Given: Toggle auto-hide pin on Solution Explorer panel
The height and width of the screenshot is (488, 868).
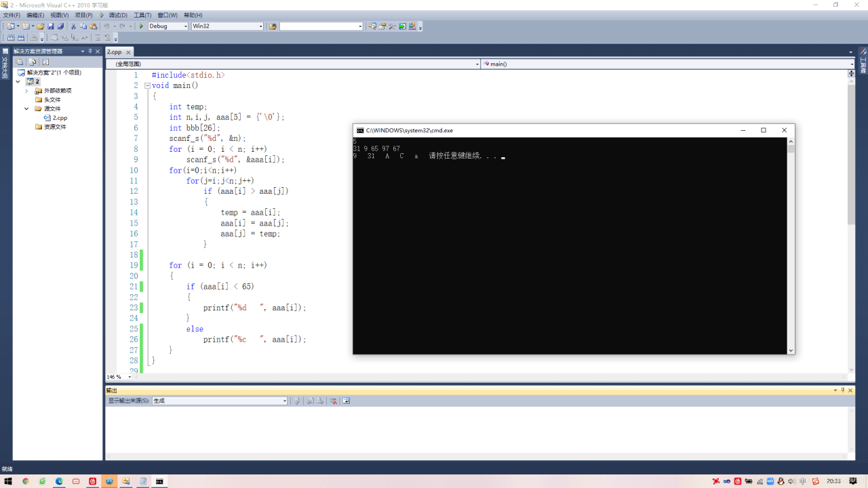Looking at the screenshot, I should (90, 51).
